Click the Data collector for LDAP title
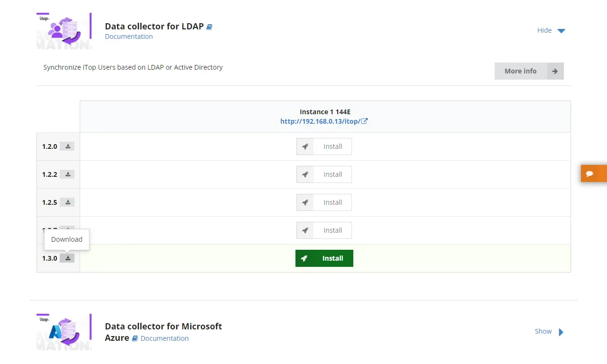 click(154, 27)
